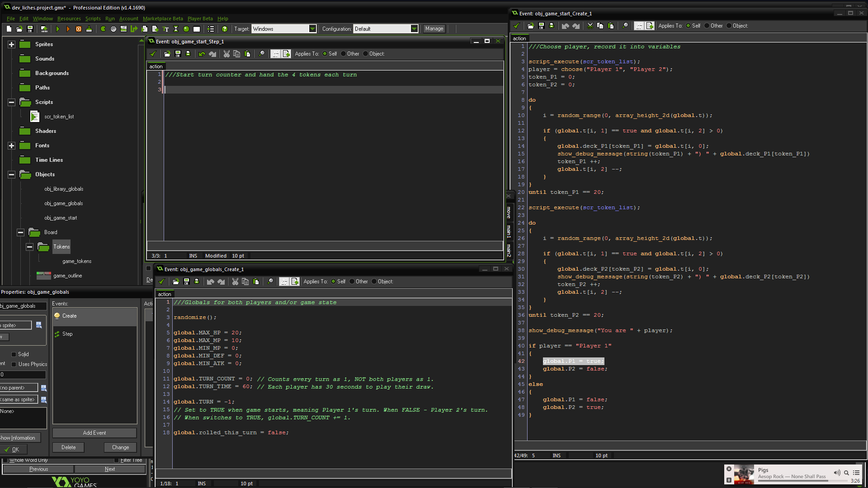Expand the Sprites folder

coord(12,44)
